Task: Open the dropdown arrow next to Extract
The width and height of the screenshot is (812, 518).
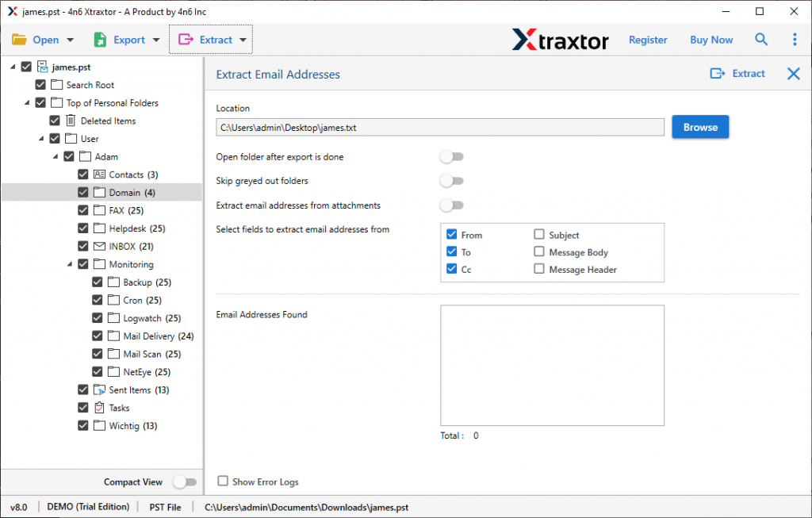Action: tap(243, 40)
